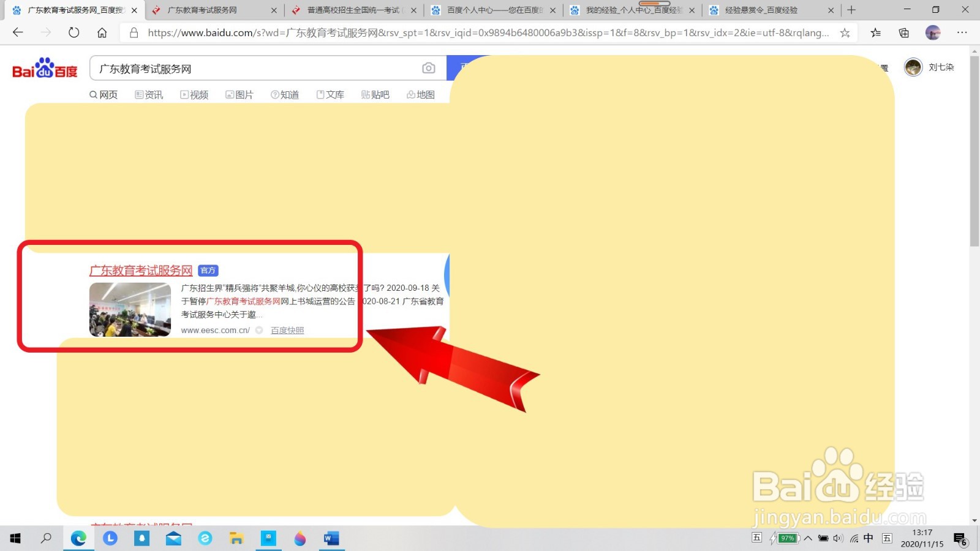The image size is (980, 551).
Task: Open taskbar search magnifier
Action: [x=46, y=538]
